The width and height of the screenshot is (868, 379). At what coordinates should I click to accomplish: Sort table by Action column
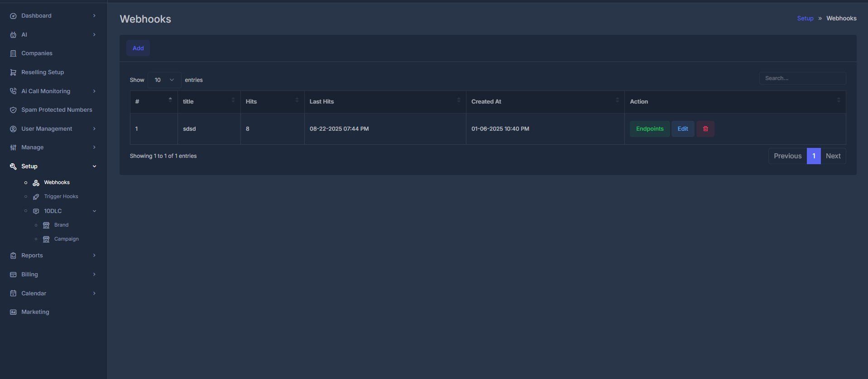pos(735,102)
